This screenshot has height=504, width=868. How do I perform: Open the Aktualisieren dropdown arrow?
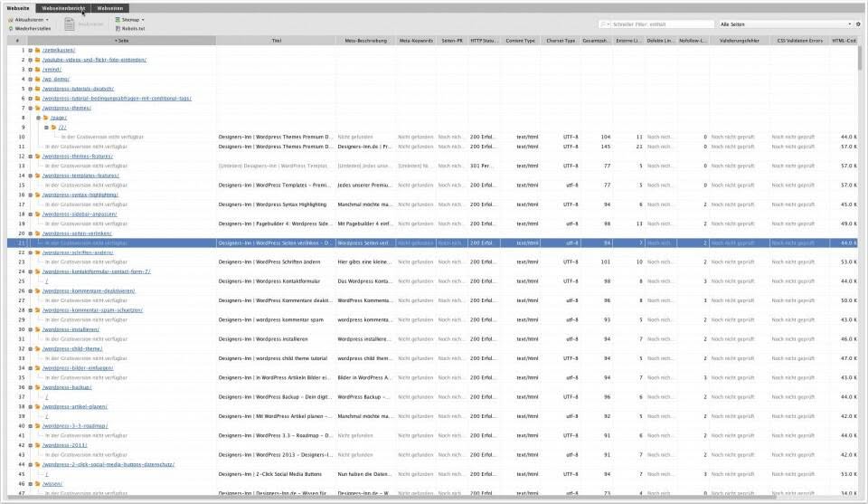[47, 20]
